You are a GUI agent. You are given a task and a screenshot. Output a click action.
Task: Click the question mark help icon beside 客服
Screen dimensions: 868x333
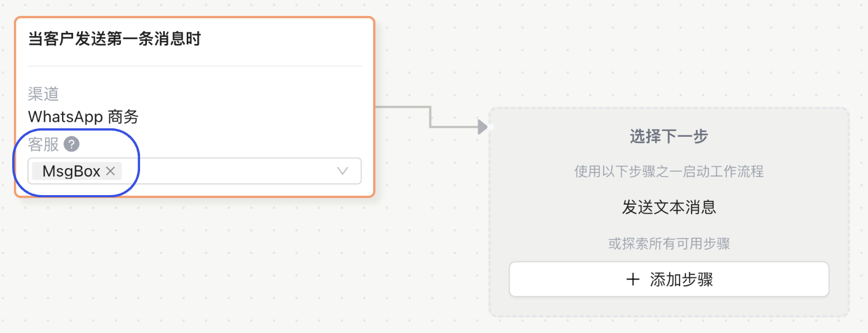[71, 144]
